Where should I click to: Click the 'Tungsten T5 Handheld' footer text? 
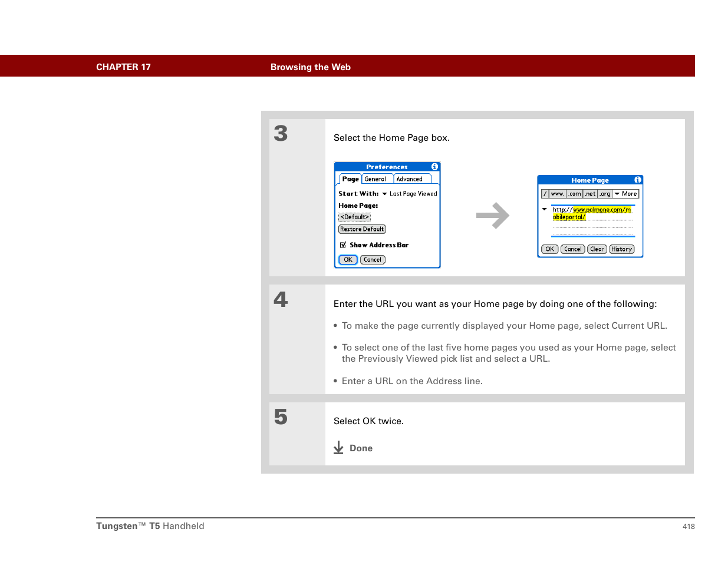click(x=150, y=526)
